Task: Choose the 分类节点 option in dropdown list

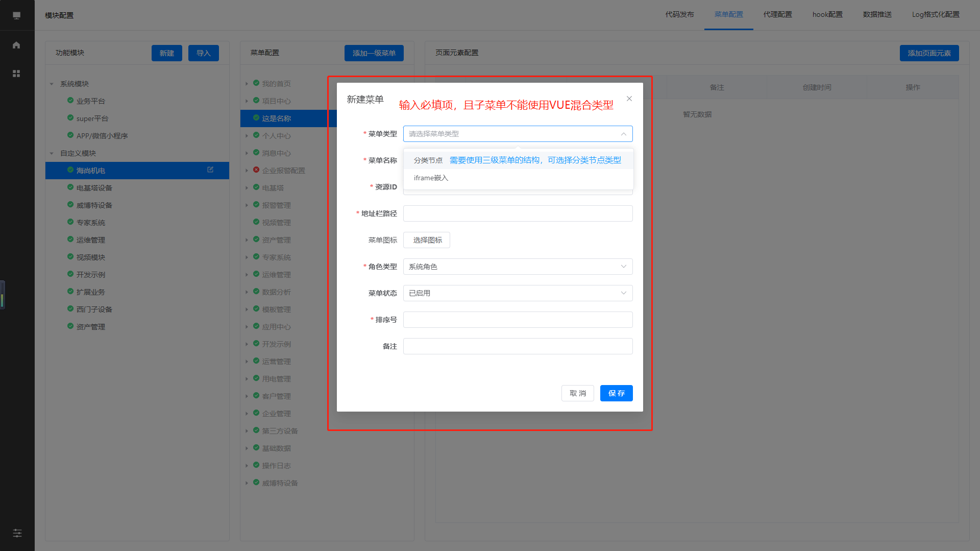Action: point(428,160)
